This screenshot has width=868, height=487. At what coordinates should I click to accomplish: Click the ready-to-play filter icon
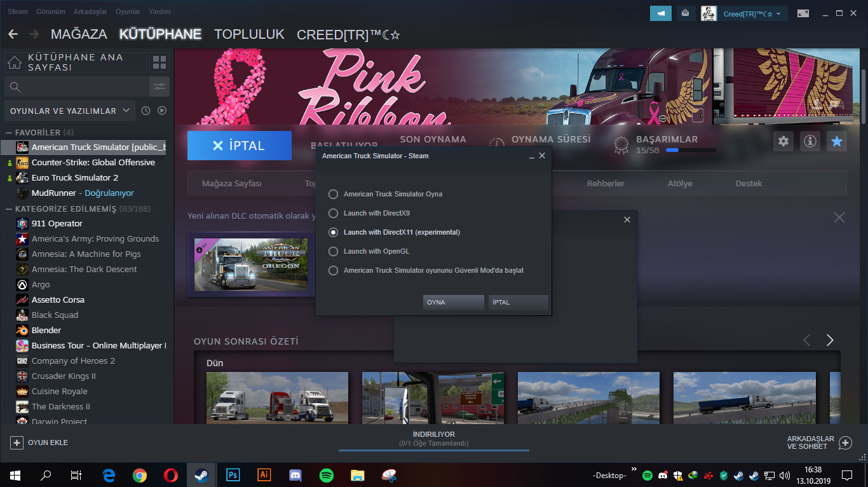tap(162, 111)
